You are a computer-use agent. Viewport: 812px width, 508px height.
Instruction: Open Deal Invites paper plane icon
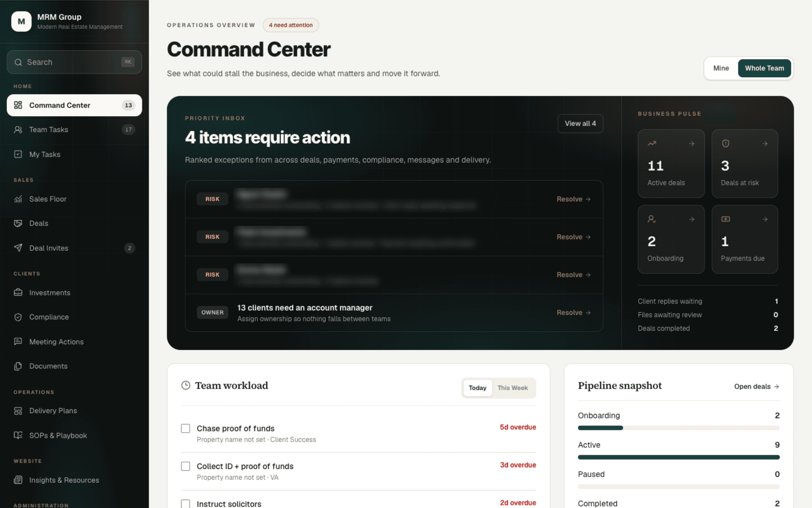(x=18, y=248)
